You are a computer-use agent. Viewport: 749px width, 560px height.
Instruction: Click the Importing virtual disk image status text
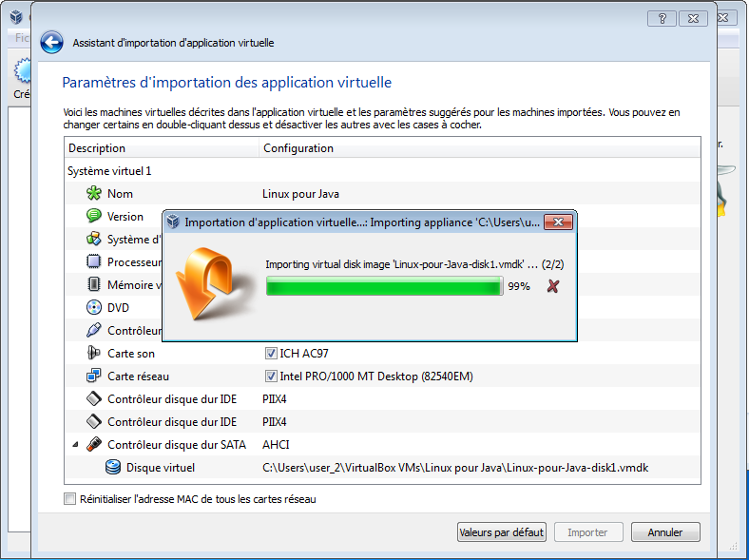[414, 264]
